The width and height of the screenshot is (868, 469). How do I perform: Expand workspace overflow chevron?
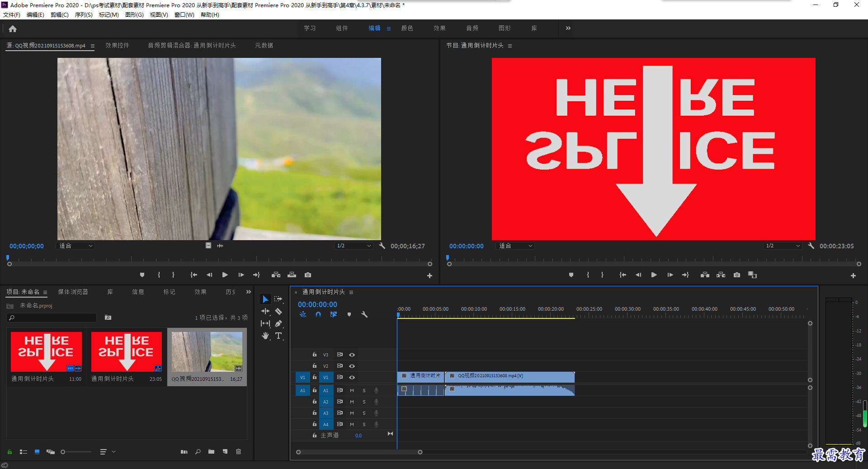click(568, 28)
